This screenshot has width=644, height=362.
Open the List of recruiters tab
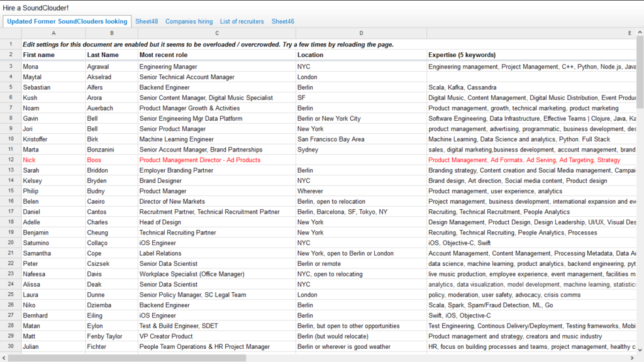coord(242,21)
